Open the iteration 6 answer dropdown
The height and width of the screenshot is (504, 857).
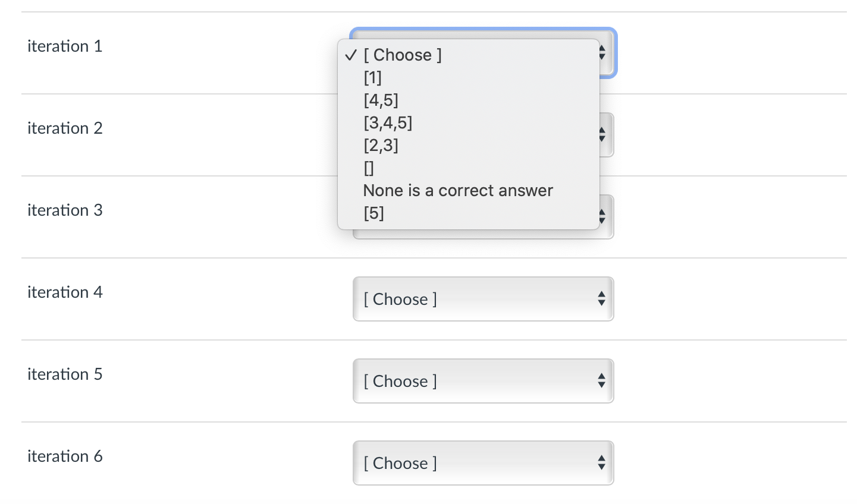(x=483, y=463)
